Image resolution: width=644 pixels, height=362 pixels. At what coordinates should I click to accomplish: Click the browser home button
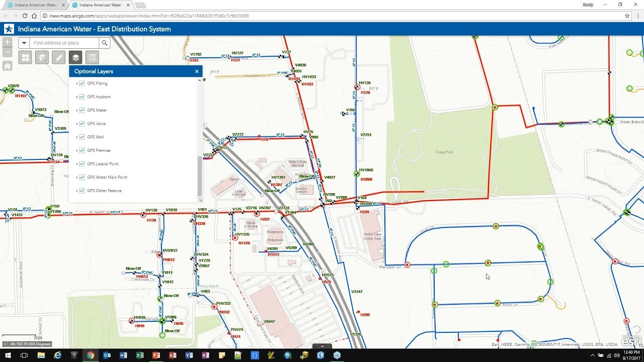pos(34,16)
